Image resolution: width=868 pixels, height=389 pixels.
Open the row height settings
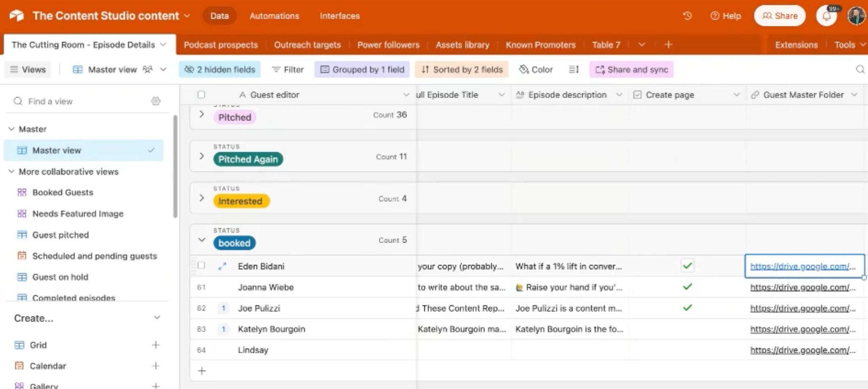pos(573,69)
